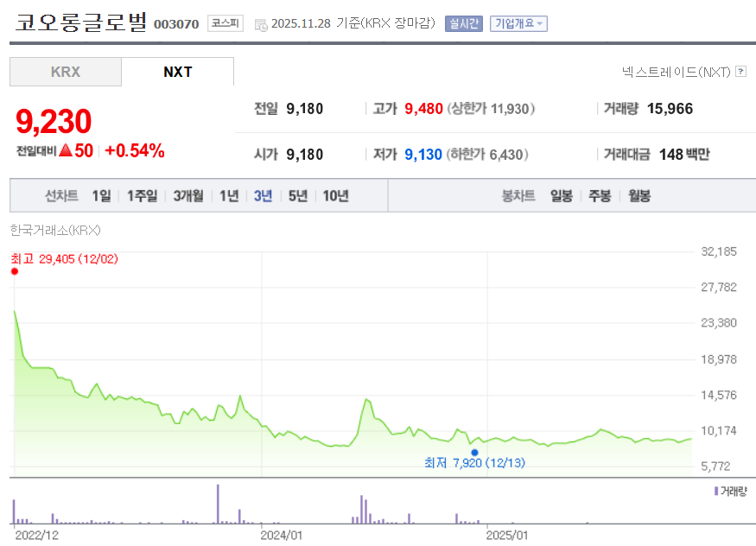Select the 3년 line chart period

(263, 195)
